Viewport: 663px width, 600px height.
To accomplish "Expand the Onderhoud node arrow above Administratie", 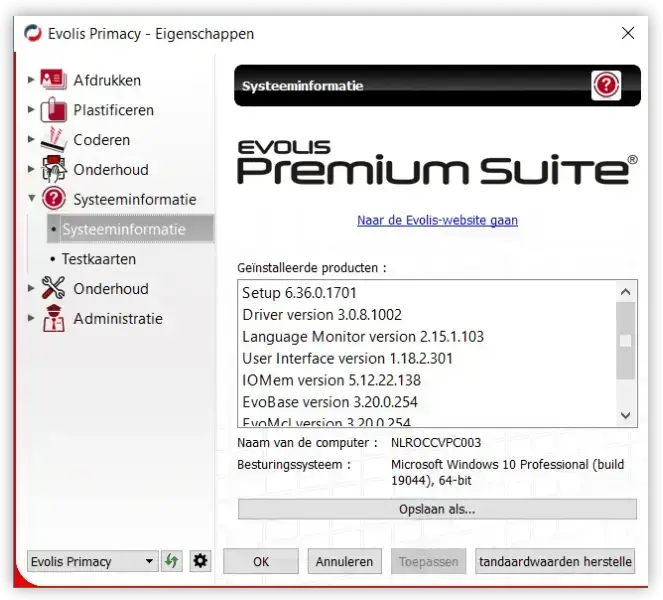I will 30,288.
